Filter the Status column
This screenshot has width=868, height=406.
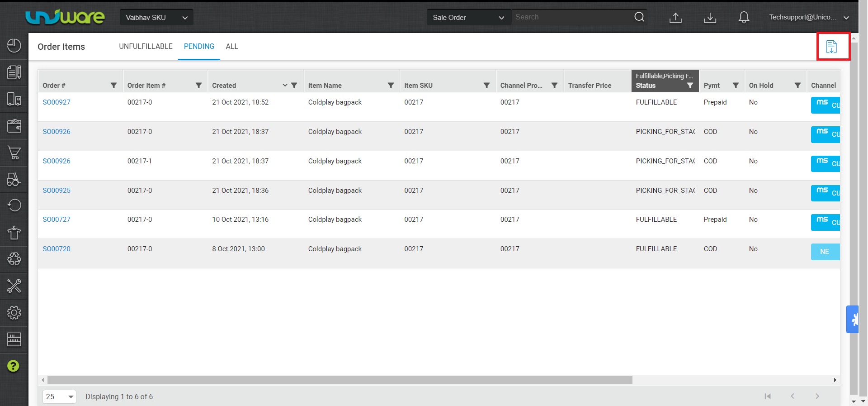(690, 86)
